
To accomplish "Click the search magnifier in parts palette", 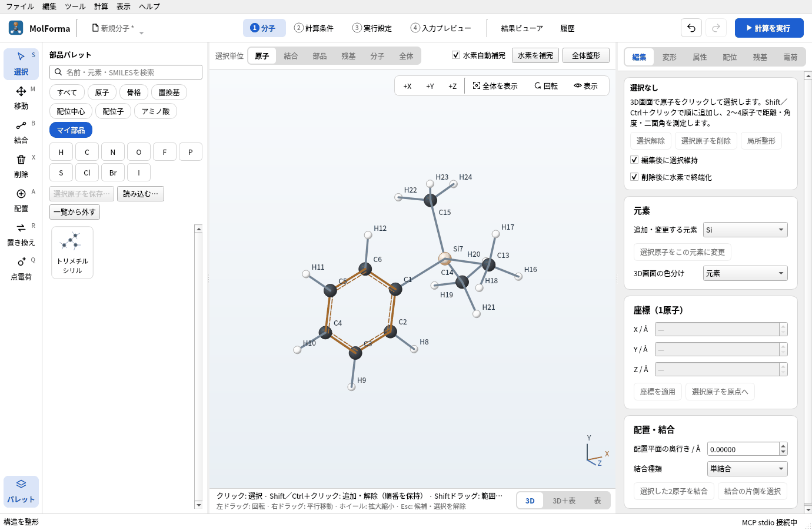I will (x=58, y=72).
